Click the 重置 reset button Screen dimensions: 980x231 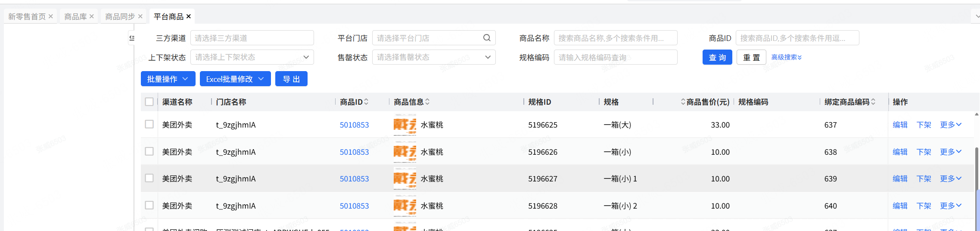751,57
